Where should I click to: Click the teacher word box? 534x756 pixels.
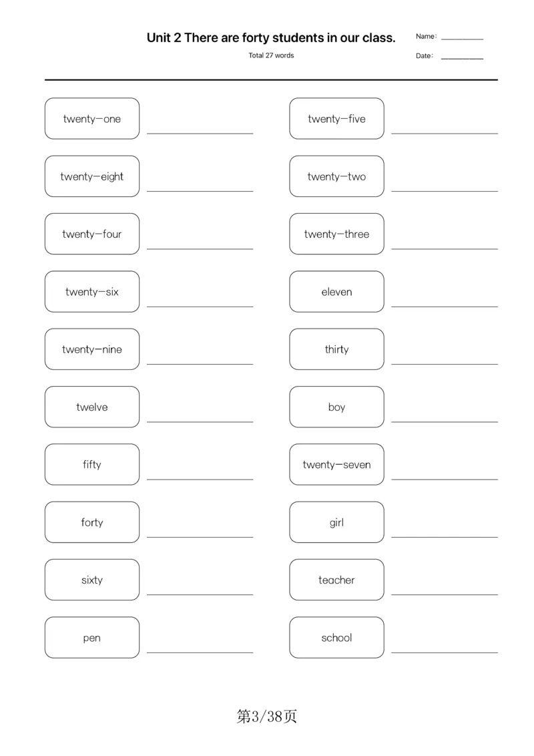tap(336, 580)
